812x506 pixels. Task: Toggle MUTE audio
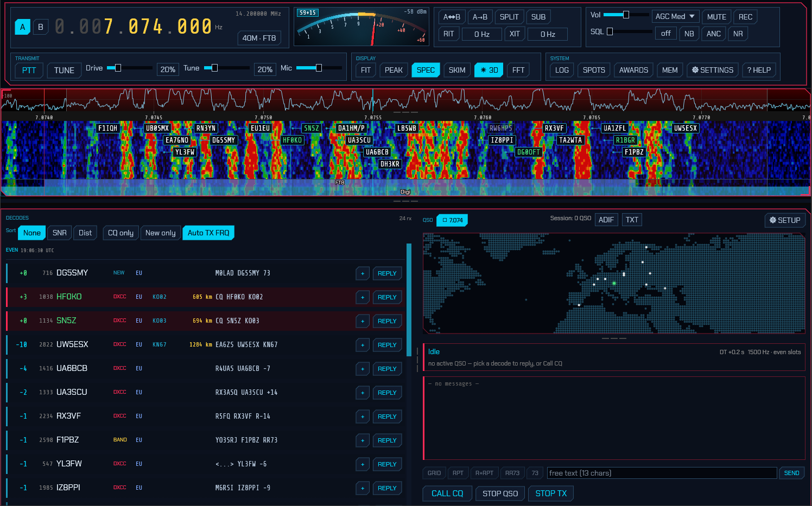point(716,17)
